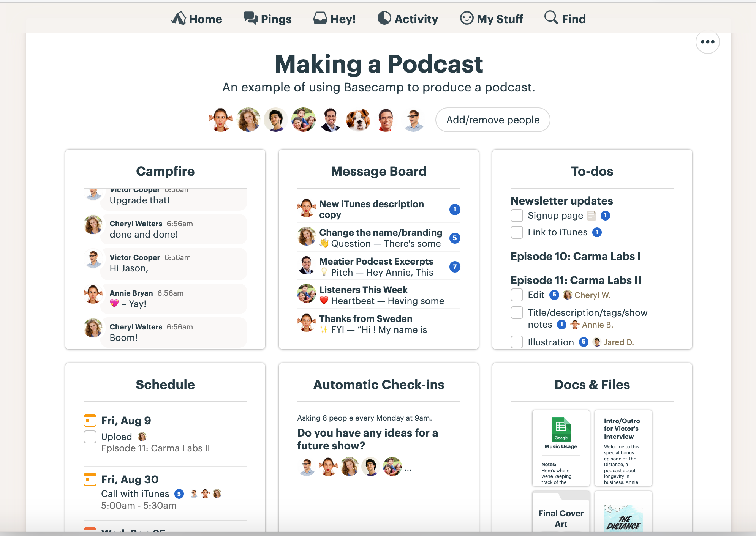The height and width of the screenshot is (536, 756).
Task: Open Pings in top navigation
Action: 267,19
